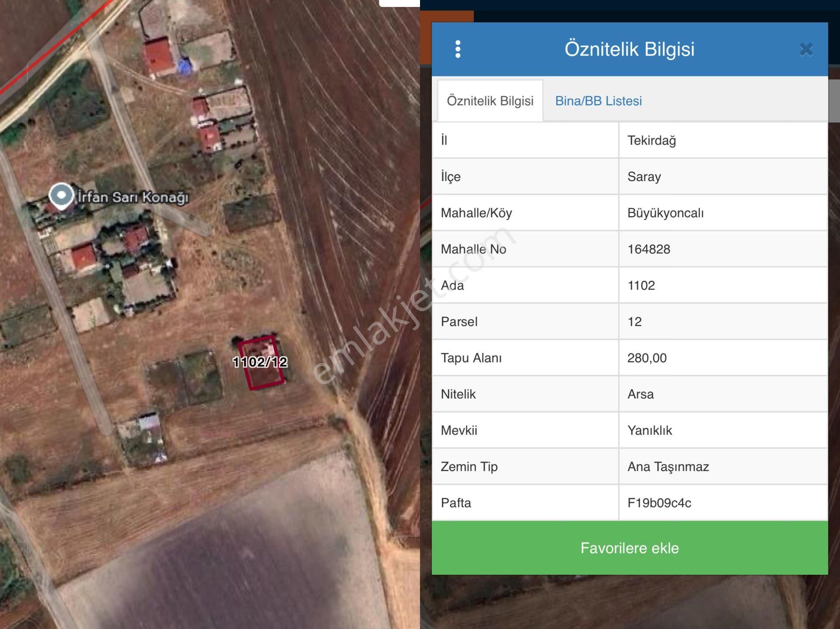
Task: Click the İrfan Sarı Konağı map pin
Action: (61, 195)
